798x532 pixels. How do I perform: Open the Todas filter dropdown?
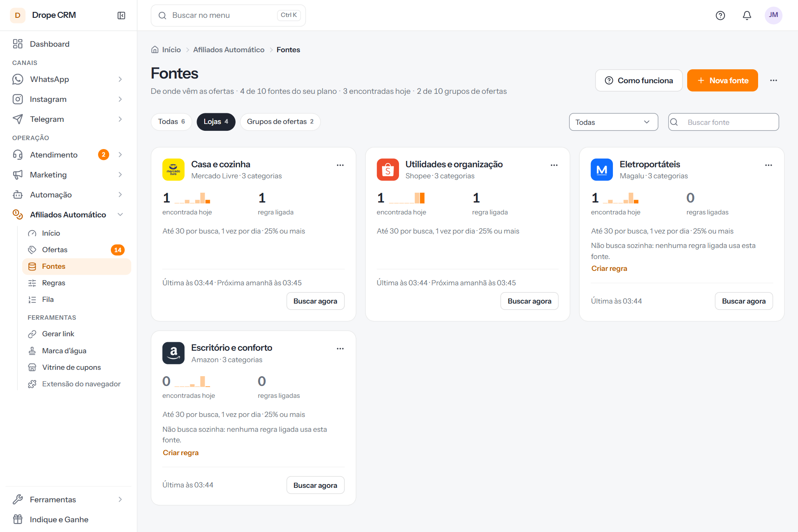(613, 122)
